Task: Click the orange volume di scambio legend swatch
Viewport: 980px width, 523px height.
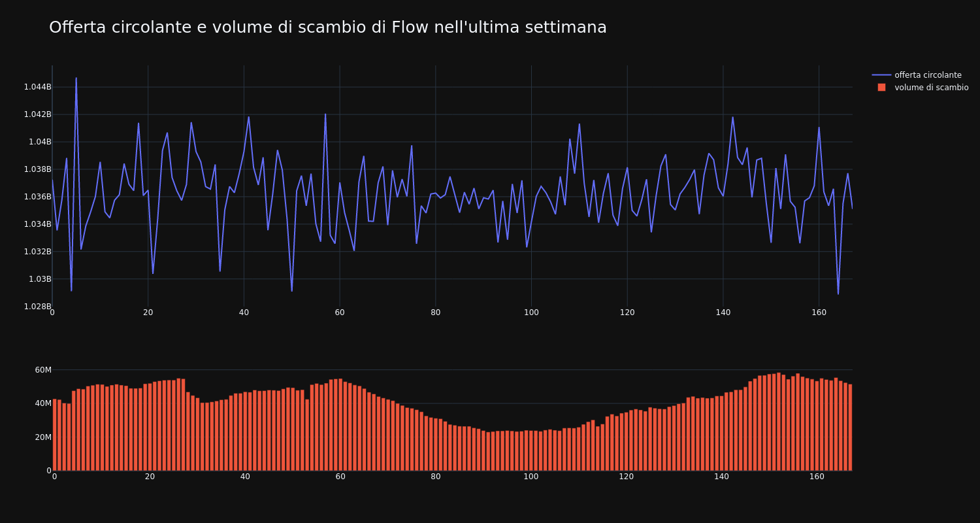Action: tap(881, 88)
